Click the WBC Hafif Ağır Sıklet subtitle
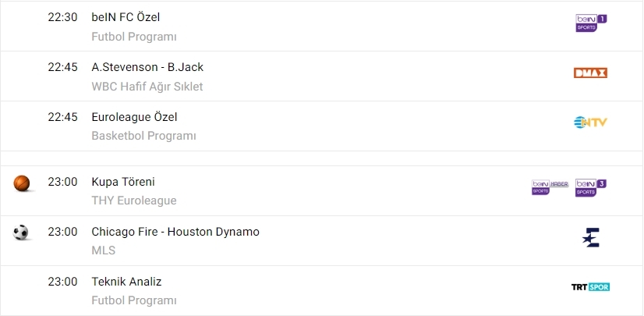 (147, 87)
